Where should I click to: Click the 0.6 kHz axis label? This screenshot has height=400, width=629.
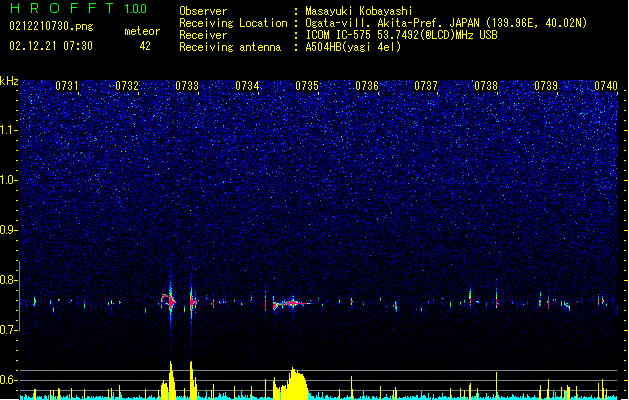8,380
